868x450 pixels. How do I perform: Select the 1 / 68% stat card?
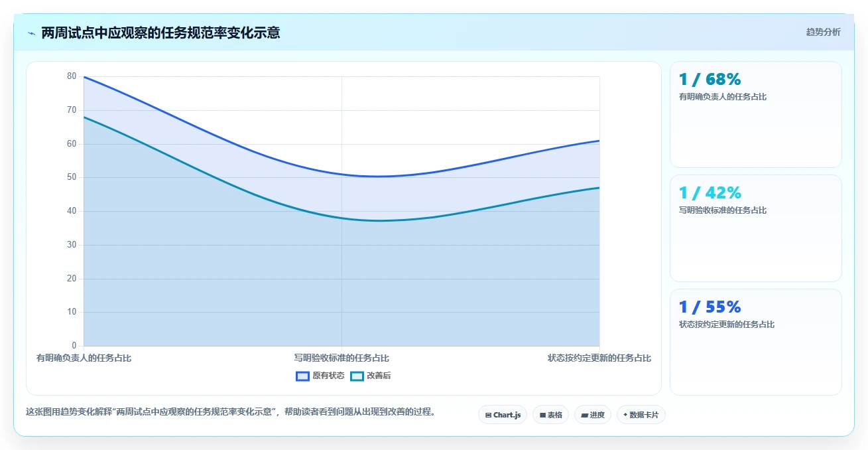pyautogui.click(x=756, y=114)
